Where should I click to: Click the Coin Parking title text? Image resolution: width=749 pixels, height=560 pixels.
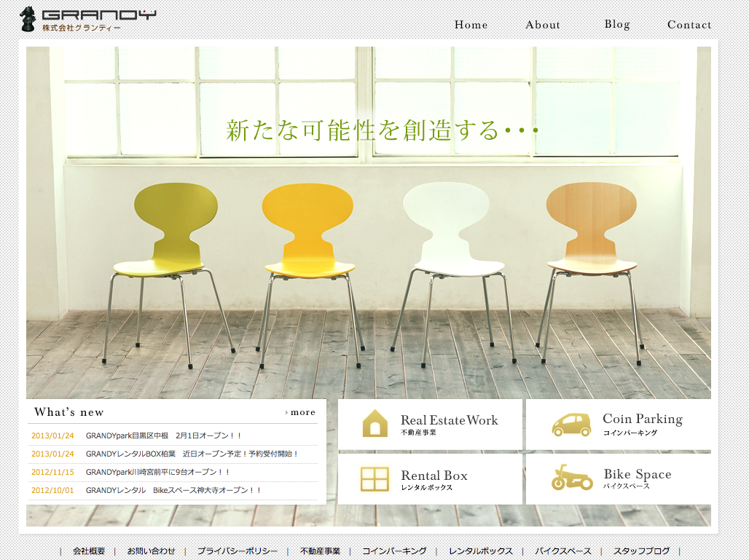642,419
